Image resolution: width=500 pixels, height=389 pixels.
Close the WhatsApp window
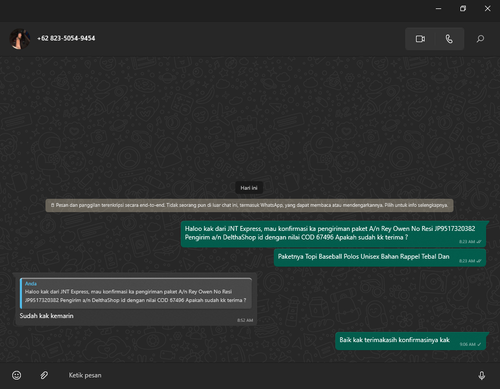[487, 9]
